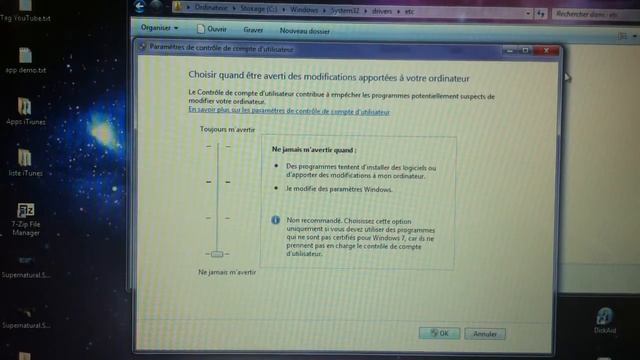Select Windows breadcrumb segment
Image resolution: width=640 pixels, height=360 pixels.
(x=304, y=10)
